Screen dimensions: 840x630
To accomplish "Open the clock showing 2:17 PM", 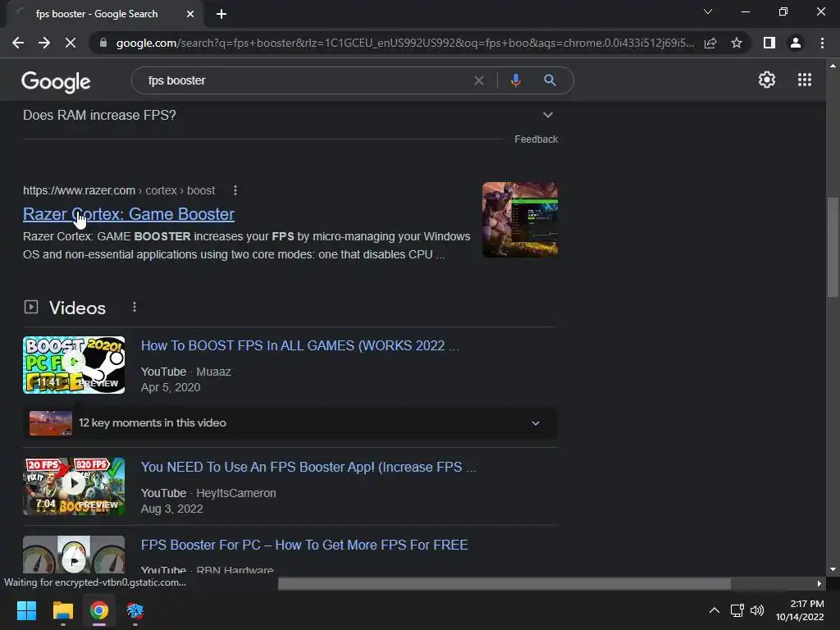I will pos(800,610).
